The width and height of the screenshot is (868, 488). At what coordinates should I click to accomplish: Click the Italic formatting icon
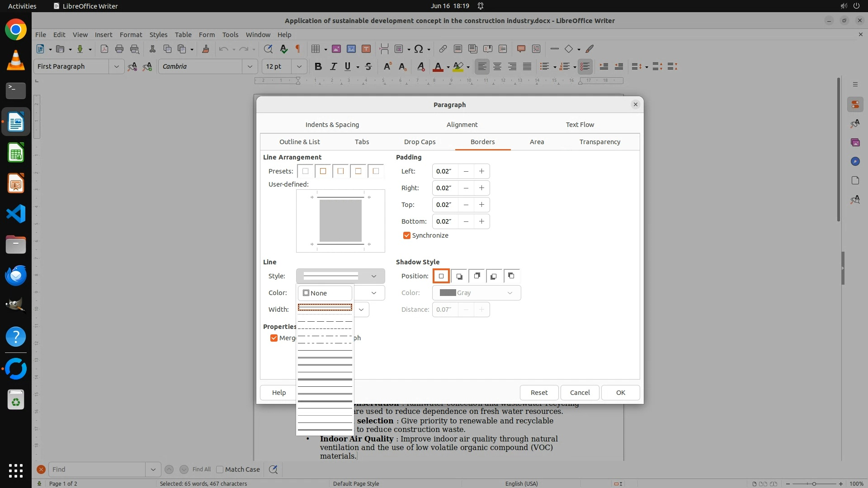[333, 66]
